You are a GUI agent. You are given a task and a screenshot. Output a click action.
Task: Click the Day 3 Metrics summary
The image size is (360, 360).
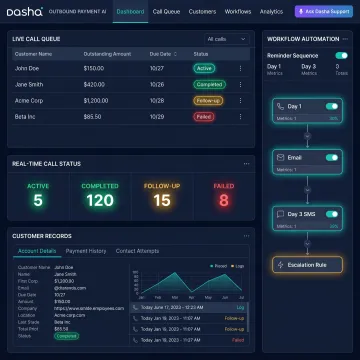(x=309, y=69)
